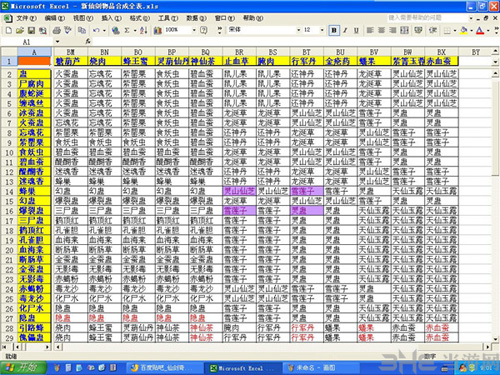Open undo history dropdown arrow

(x=104, y=30)
